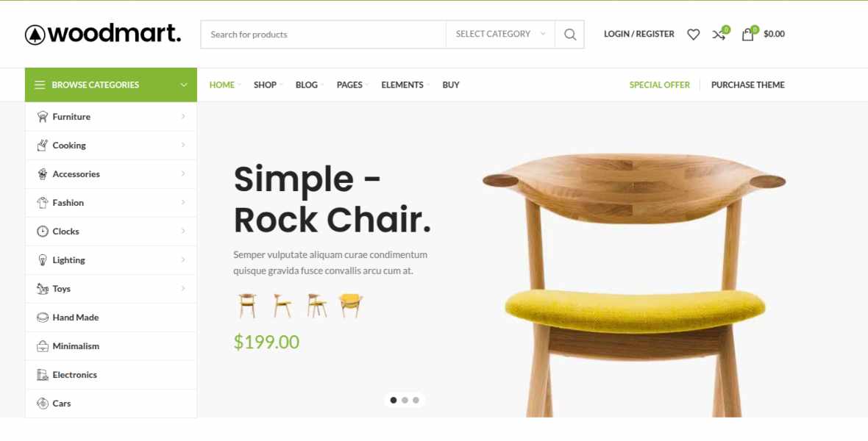Open the shopping cart bag icon

(x=747, y=35)
